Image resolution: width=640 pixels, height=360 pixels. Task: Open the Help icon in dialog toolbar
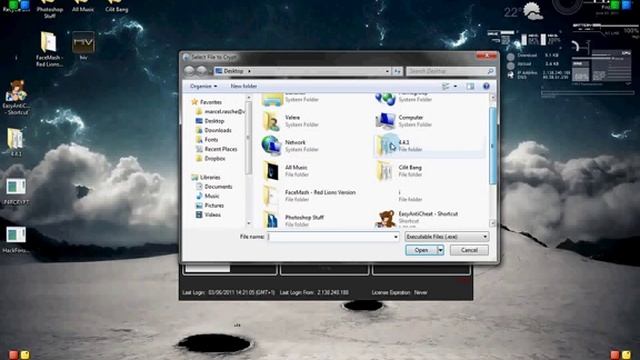point(486,86)
